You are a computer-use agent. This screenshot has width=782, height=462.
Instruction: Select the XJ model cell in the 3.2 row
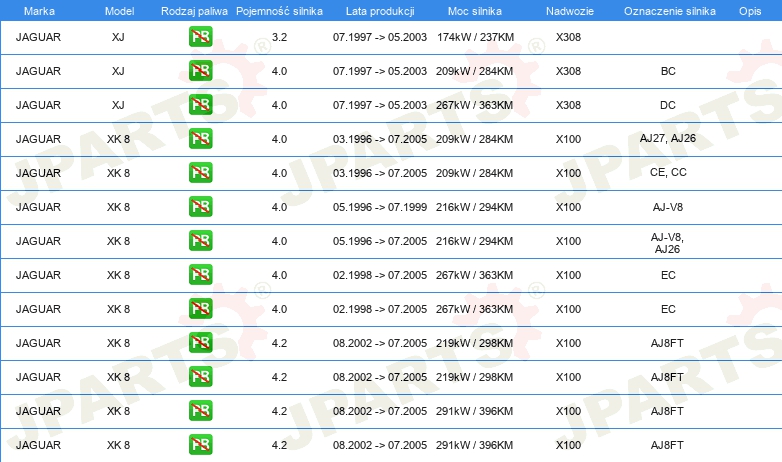(118, 37)
